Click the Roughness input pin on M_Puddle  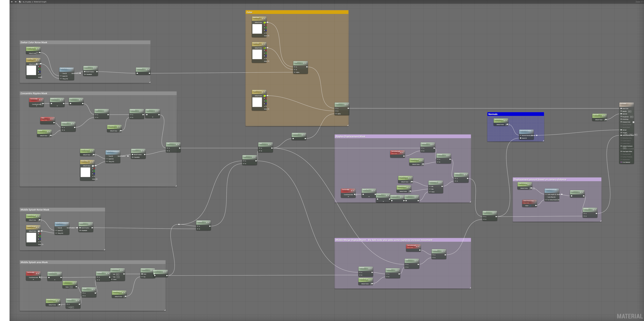coord(621,116)
